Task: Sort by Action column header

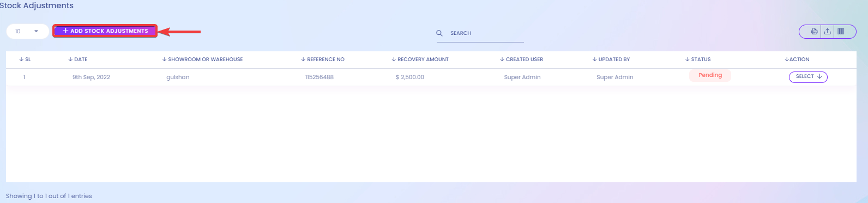Action: (x=797, y=59)
